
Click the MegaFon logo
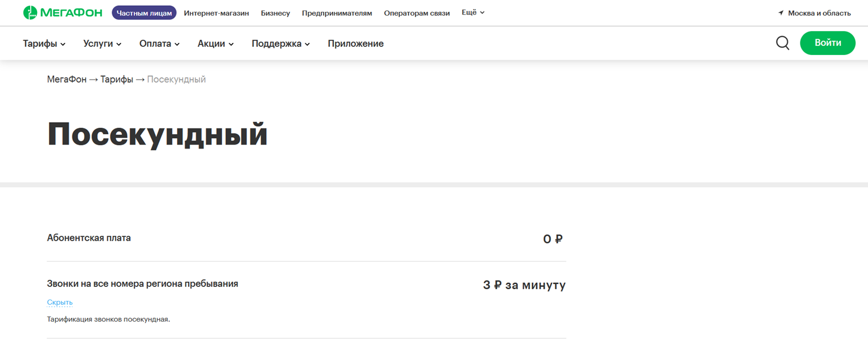point(64,13)
